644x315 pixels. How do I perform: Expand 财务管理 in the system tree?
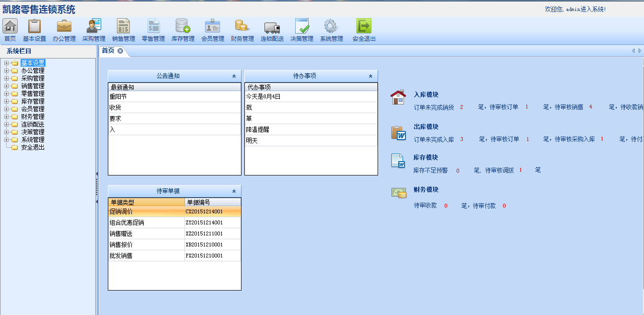(6, 117)
